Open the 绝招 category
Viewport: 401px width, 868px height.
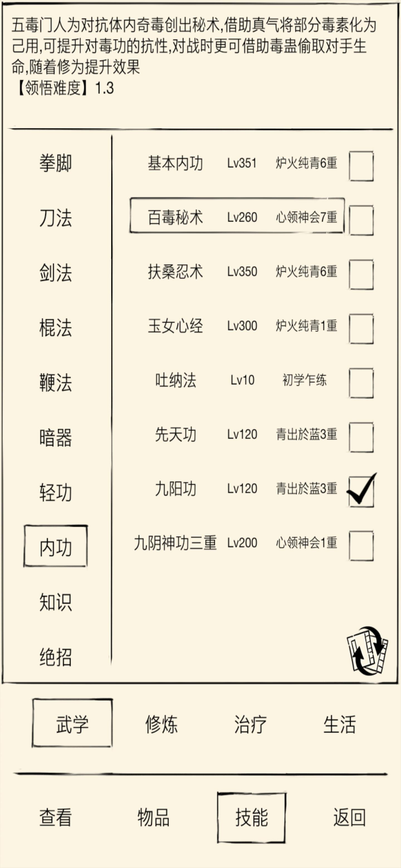click(x=56, y=657)
